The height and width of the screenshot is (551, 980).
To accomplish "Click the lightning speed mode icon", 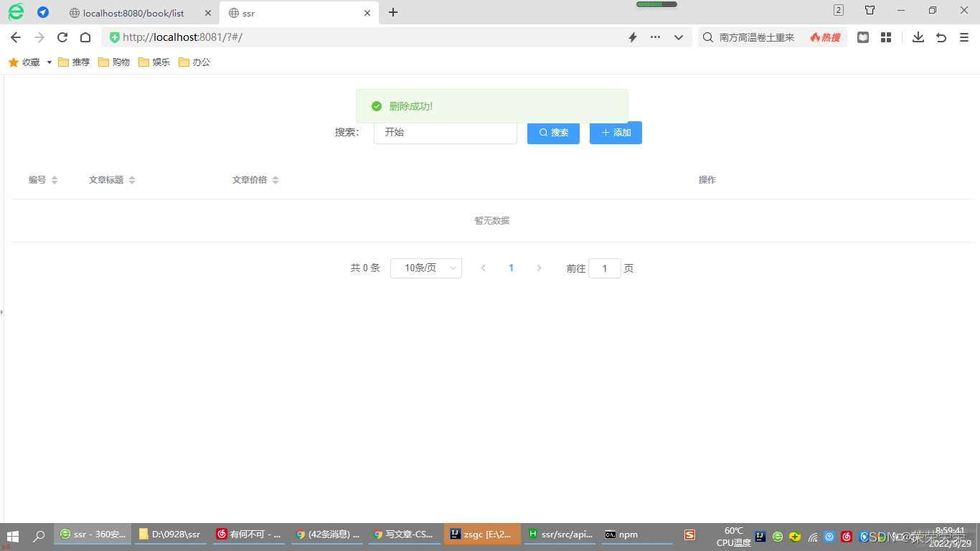I will coord(633,37).
